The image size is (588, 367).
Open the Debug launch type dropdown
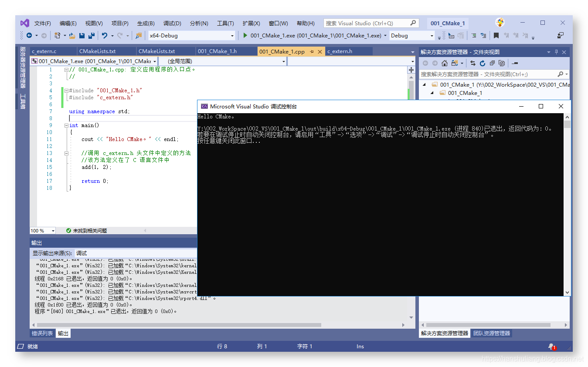[x=412, y=36]
